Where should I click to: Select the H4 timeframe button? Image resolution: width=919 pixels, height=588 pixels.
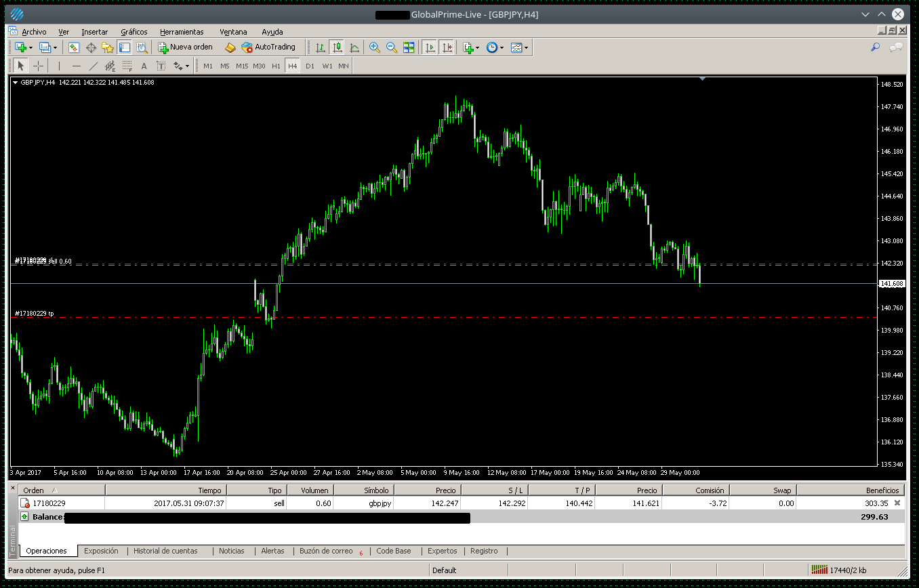293,66
